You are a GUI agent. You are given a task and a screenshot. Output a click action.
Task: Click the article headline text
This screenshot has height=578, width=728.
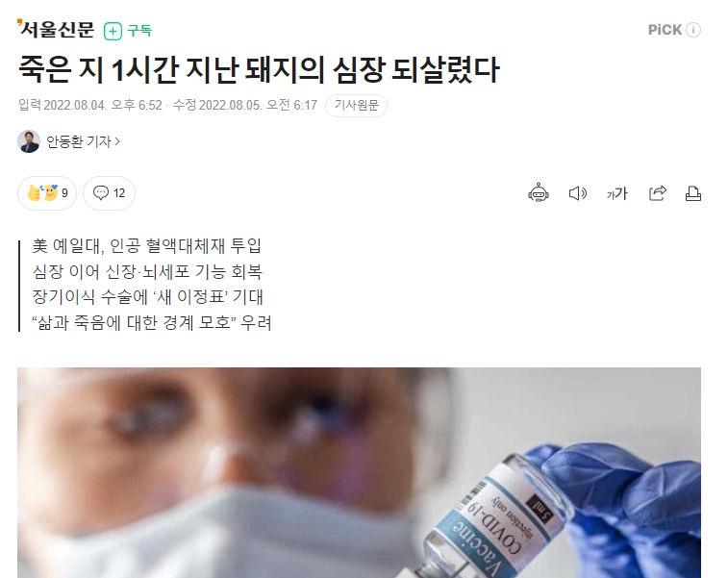pos(259,69)
